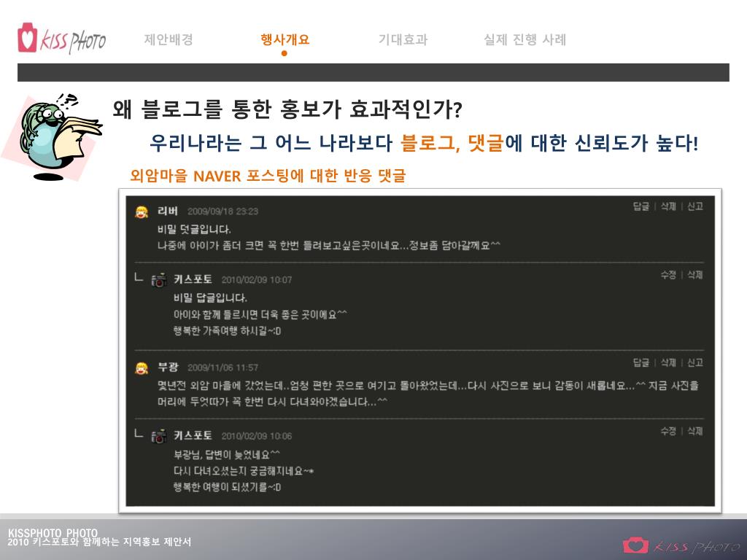Click the reading bird mascot illustration
The width and height of the screenshot is (747, 560).
(x=53, y=136)
